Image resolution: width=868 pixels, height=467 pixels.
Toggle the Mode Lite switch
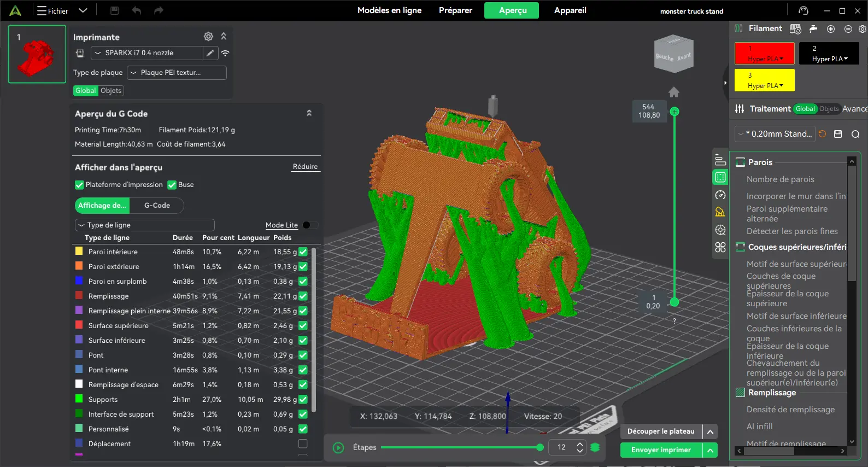tap(309, 225)
